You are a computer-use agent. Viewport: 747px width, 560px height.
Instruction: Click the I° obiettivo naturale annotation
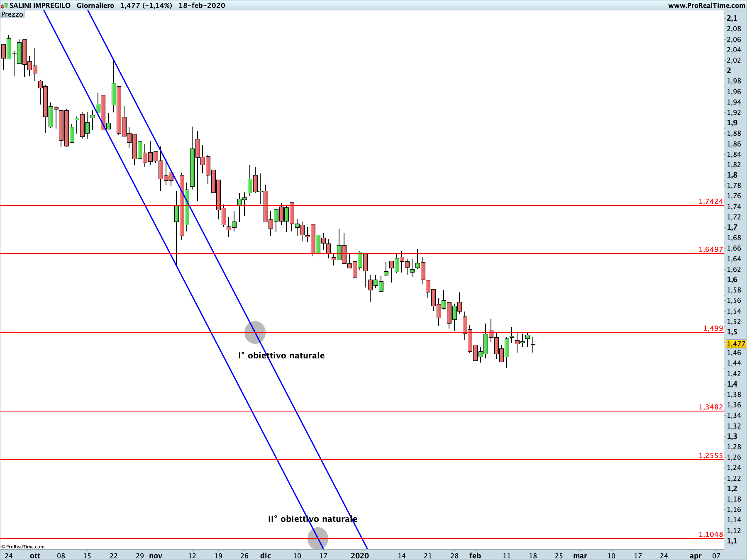(281, 355)
